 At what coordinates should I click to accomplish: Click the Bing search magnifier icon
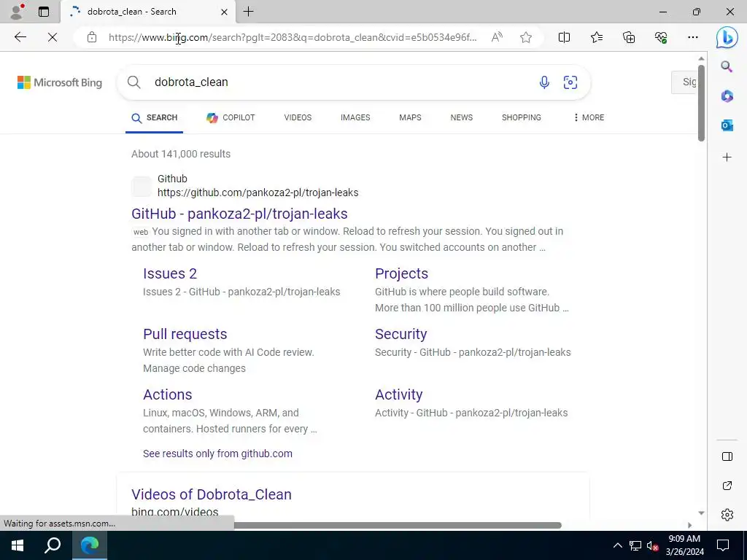tap(134, 82)
